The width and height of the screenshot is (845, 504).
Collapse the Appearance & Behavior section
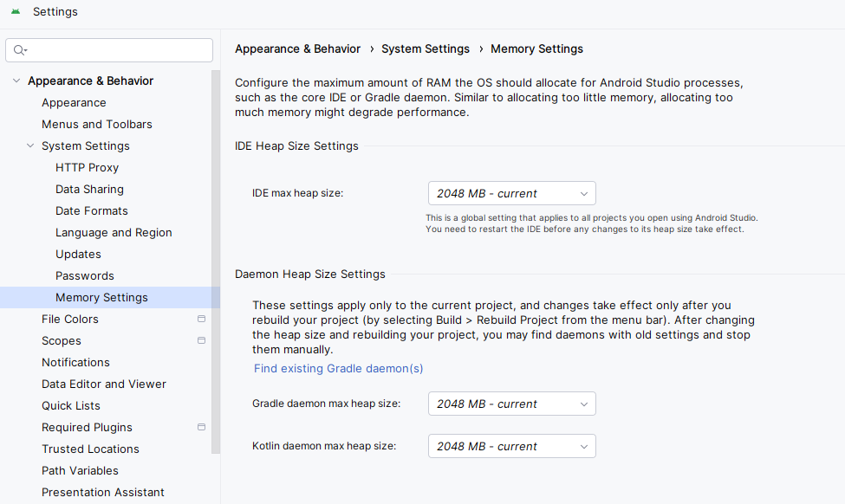tap(16, 81)
